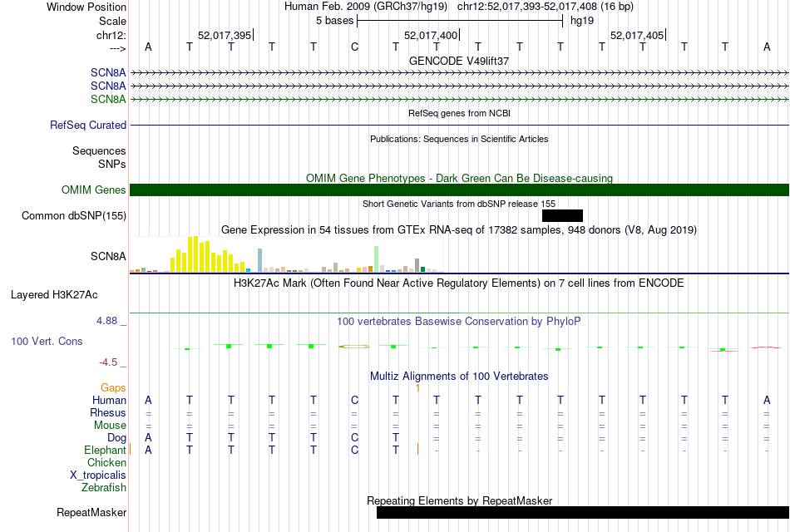
Task: Click the 52,017,405 position marker
Action: coord(638,35)
